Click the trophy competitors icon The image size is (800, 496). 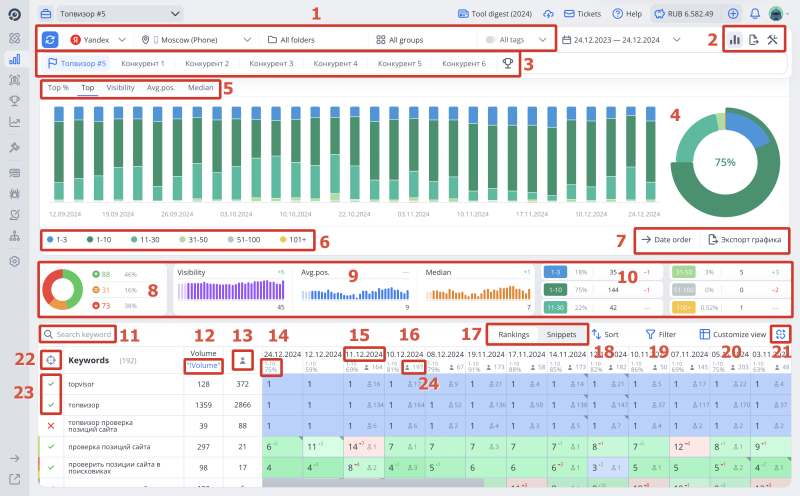coord(508,63)
